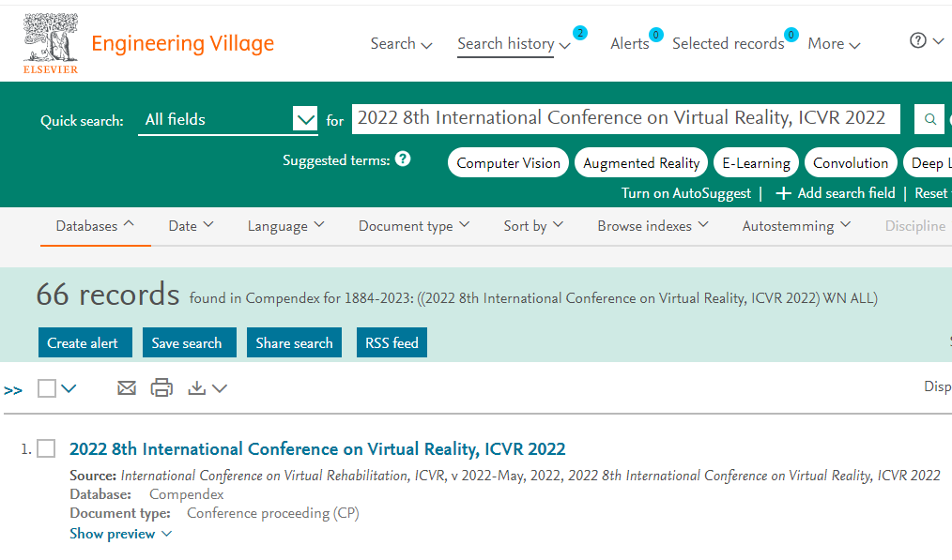Click the "Conference proceeding (CP)" document type text
Image resolution: width=952 pixels, height=560 pixels.
point(273,513)
